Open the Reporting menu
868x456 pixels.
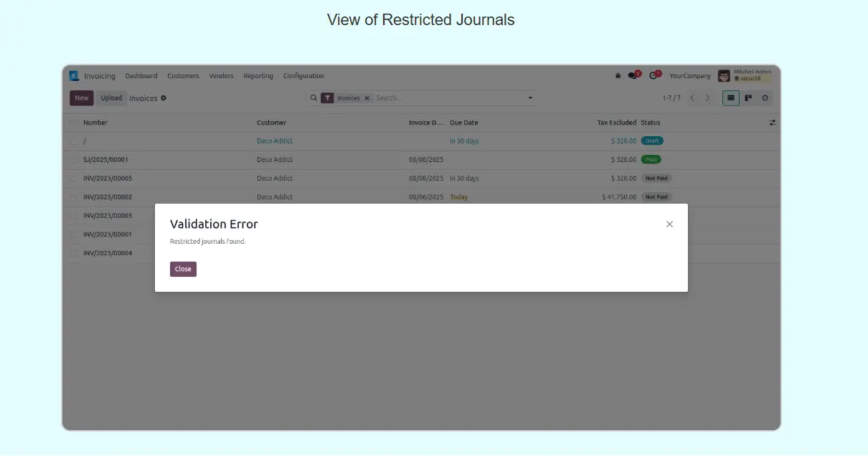coord(258,76)
